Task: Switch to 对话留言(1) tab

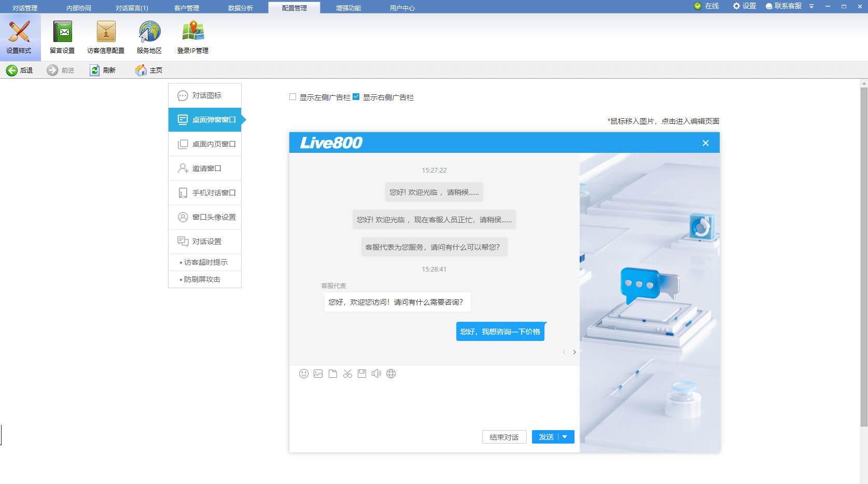Action: click(132, 8)
